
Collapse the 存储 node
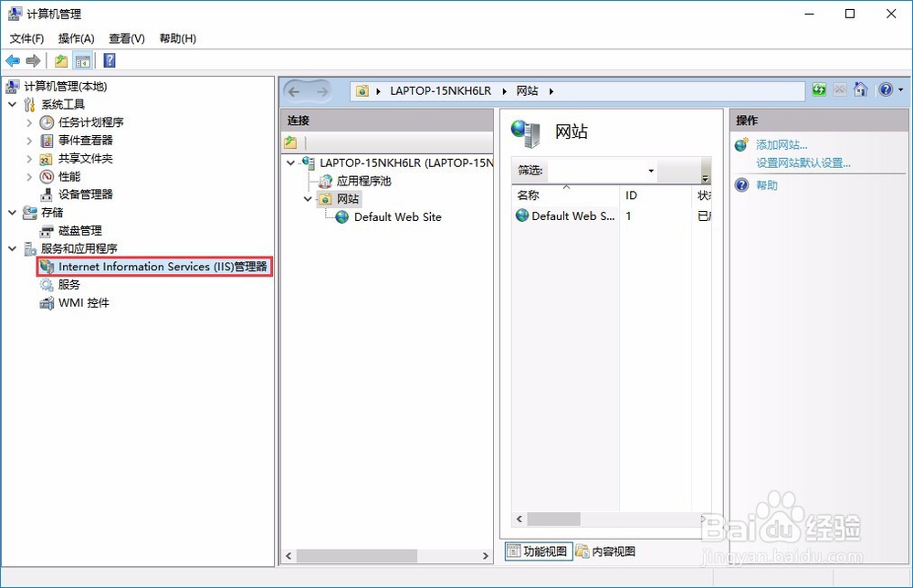[x=12, y=213]
